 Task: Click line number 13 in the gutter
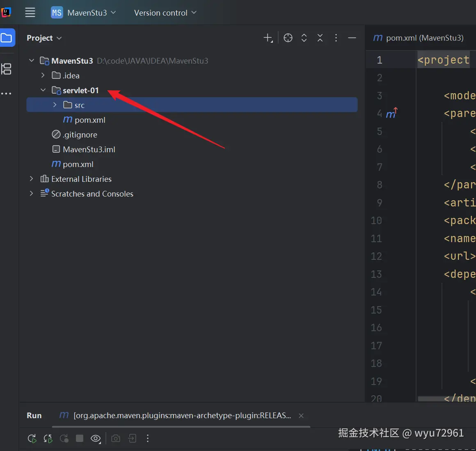click(376, 274)
